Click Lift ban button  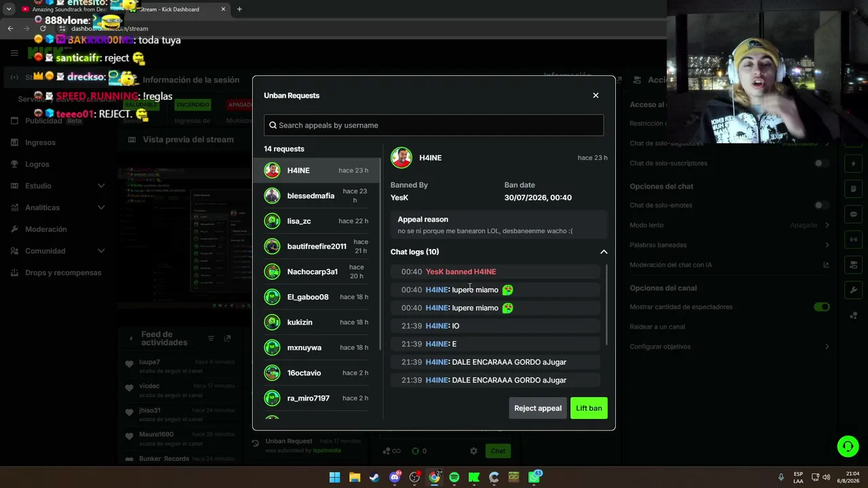coord(589,408)
